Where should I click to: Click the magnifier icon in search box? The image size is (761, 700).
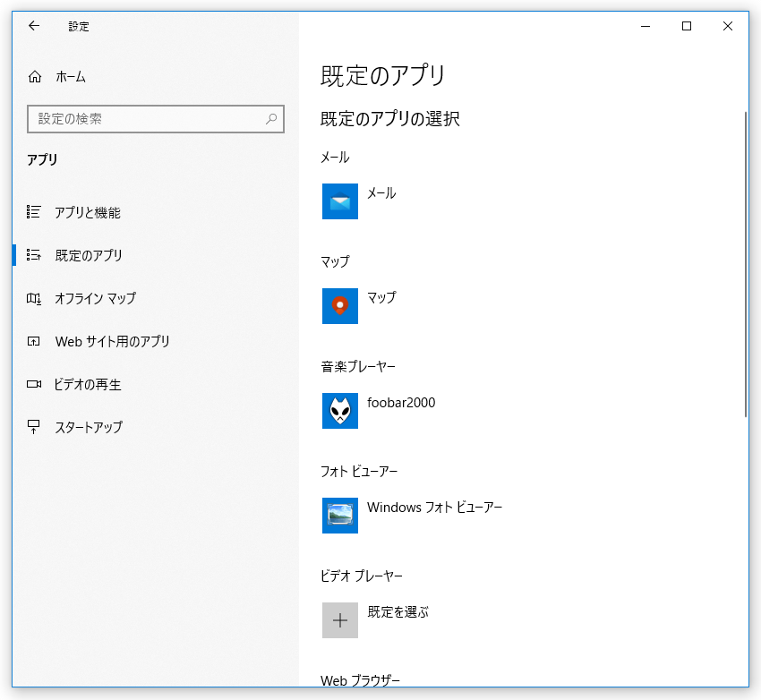(271, 119)
